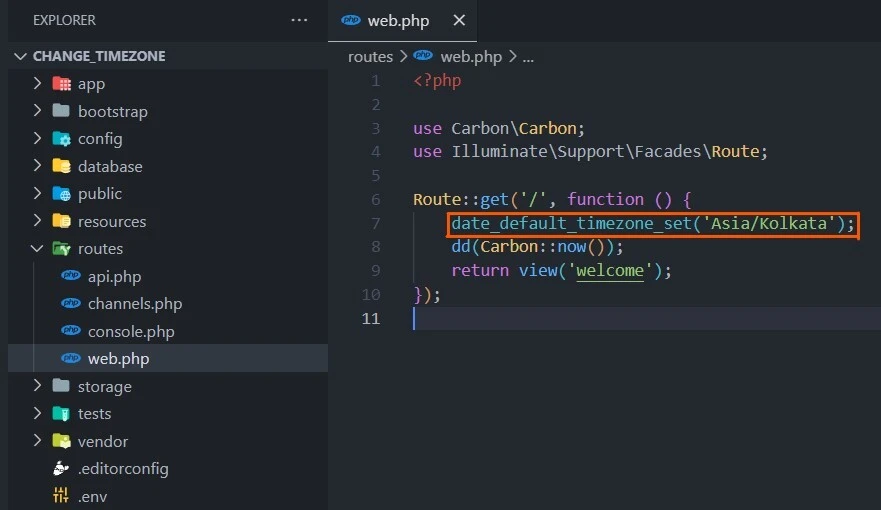Image resolution: width=881 pixels, height=510 pixels.
Task: Click the .editorconfig mouse icon
Action: tap(61, 468)
